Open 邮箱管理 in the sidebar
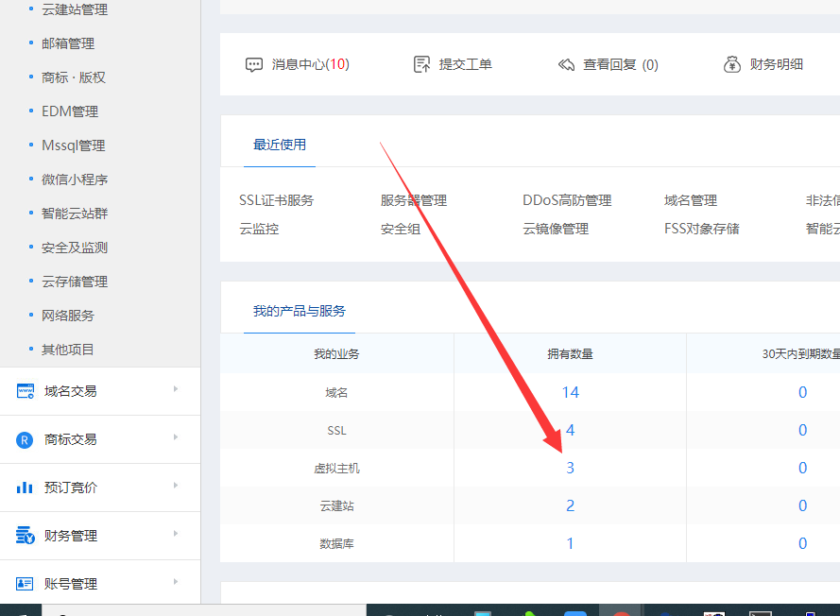 68,43
